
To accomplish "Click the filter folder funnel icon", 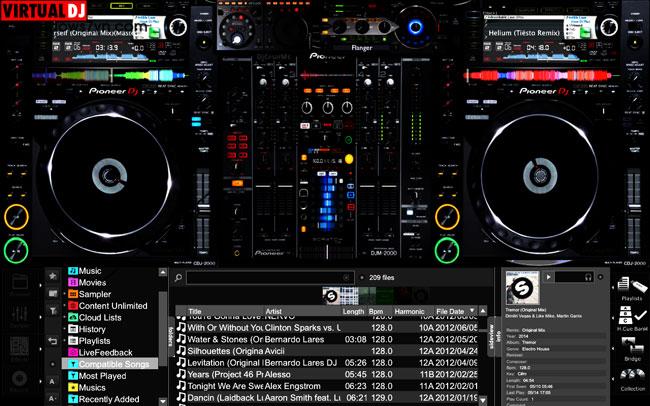I will click(x=53, y=310).
